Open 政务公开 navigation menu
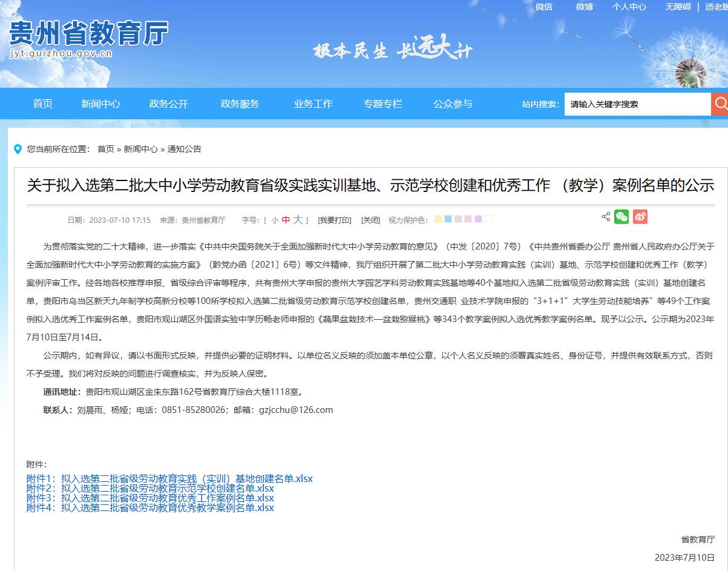Screen dimensions: 728x571 (169, 104)
